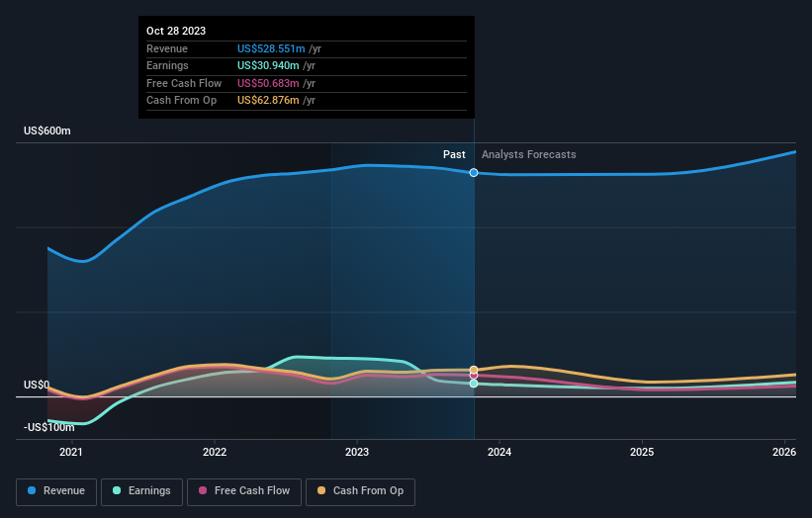Toggle the Free Cash Flow legend series

(244, 491)
